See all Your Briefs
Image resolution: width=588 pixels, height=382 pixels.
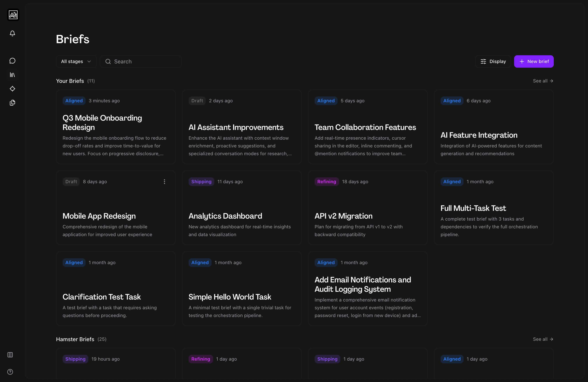coord(543,81)
